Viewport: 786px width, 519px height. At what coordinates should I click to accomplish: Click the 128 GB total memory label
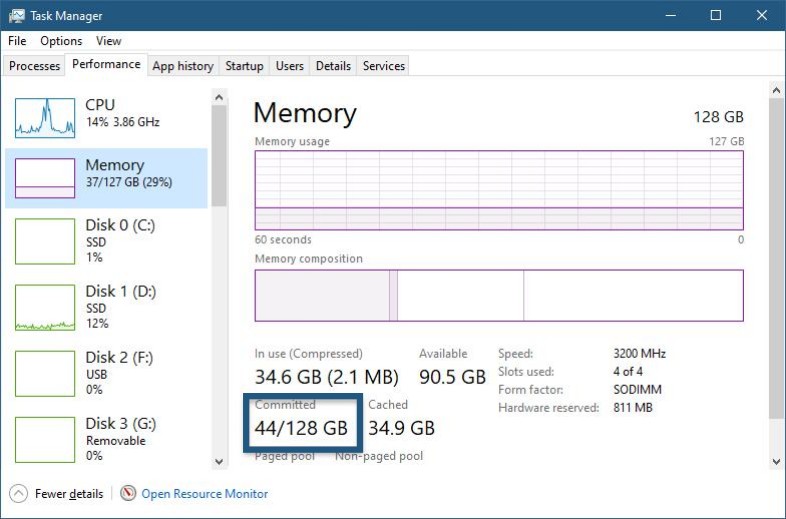(718, 117)
